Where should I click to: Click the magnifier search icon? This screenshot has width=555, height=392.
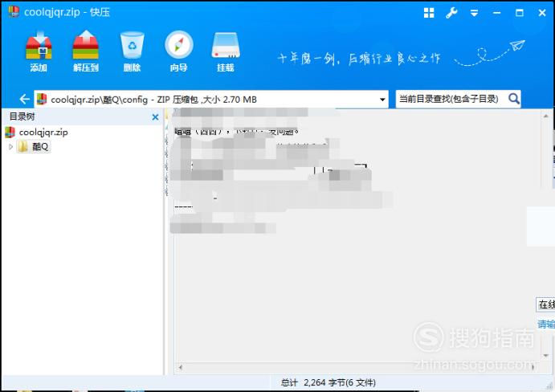514,99
